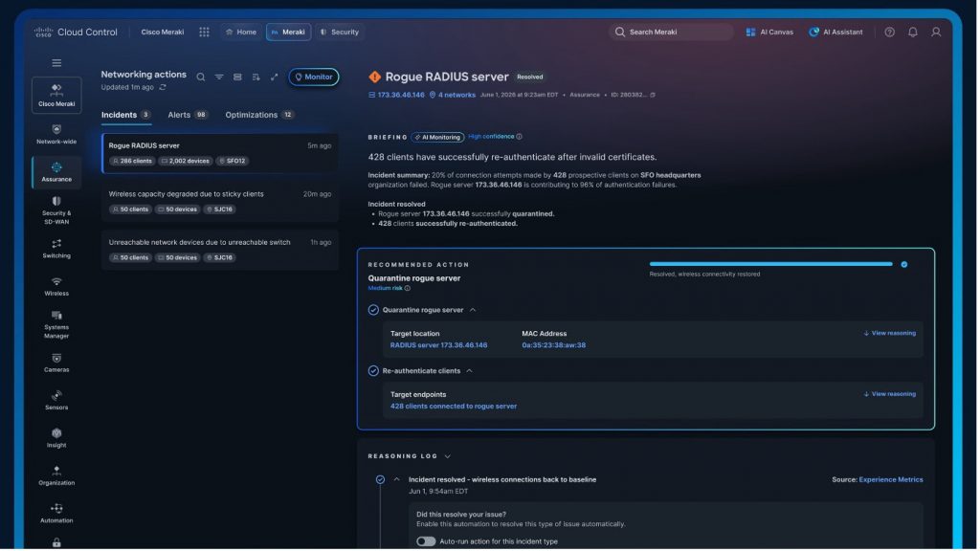View reasoning for Quarantine rogue server
Image resolution: width=980 pixels, height=551 pixels.
891,334
